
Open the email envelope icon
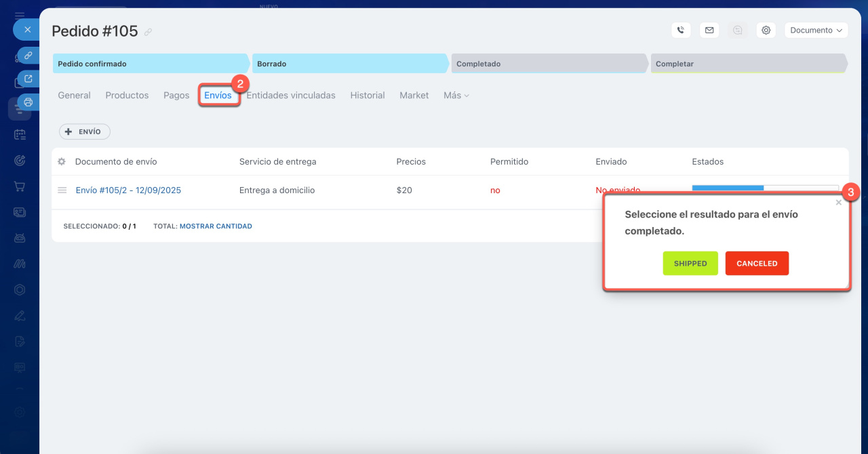[709, 30]
